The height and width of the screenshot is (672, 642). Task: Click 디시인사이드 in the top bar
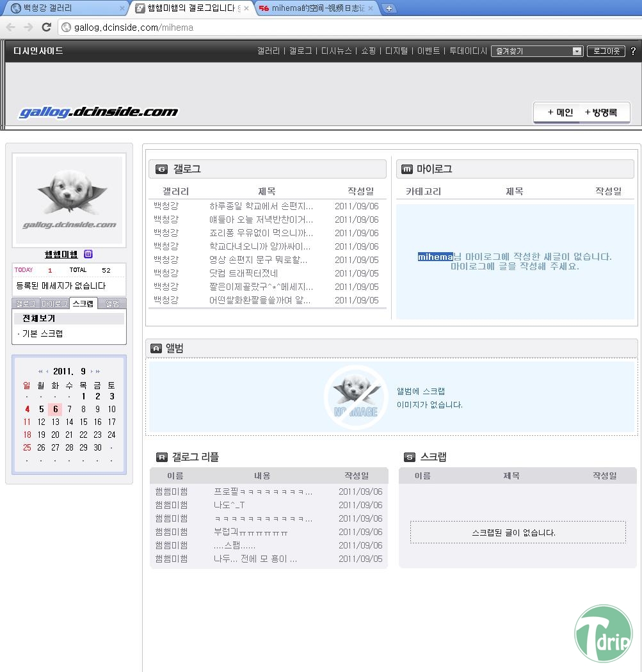click(x=38, y=51)
